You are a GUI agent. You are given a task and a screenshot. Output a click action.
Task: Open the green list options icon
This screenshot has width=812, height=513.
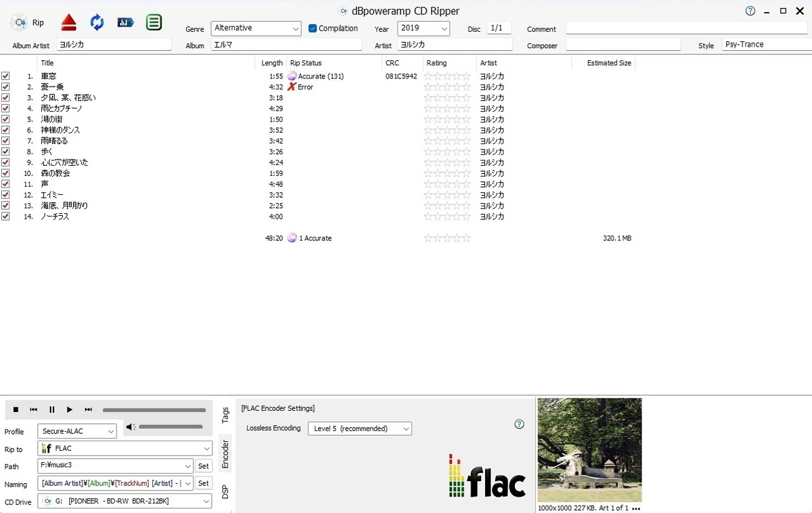coord(154,22)
